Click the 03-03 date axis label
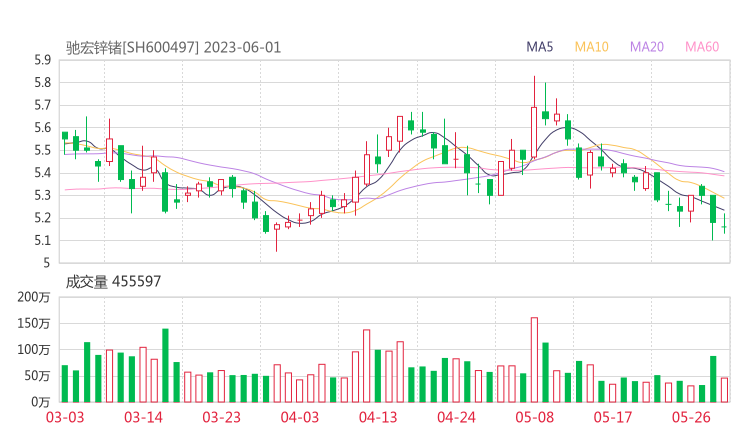740x440 pixels. click(65, 417)
